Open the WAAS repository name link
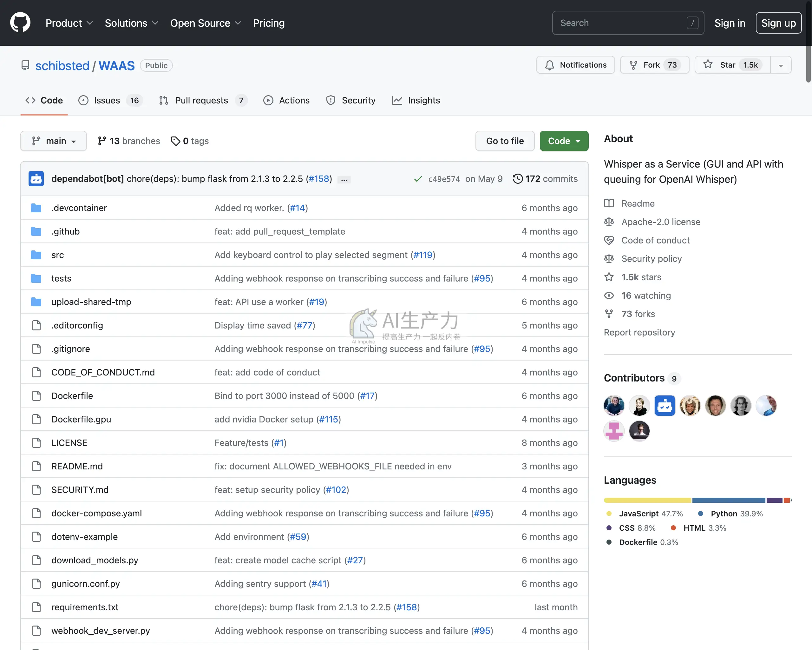812x650 pixels. 116,66
